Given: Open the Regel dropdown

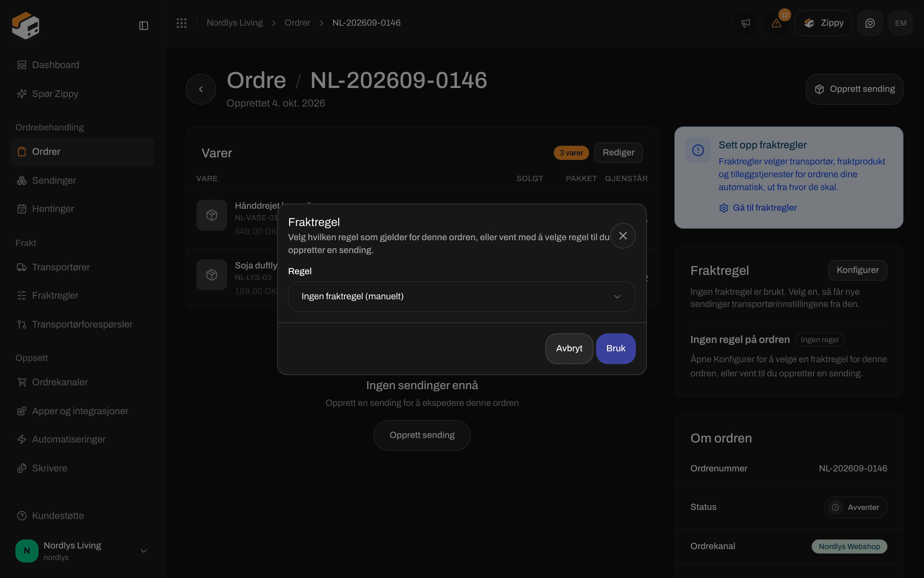Looking at the screenshot, I should point(462,296).
